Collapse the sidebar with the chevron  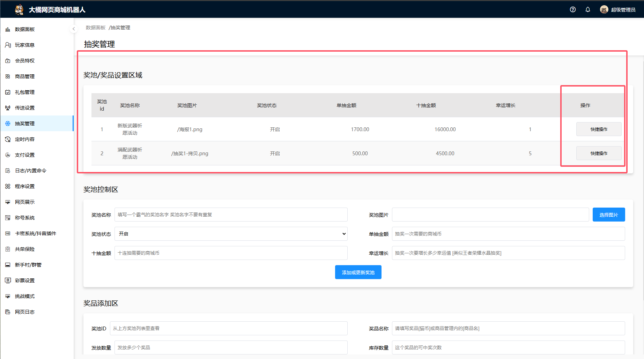74,29
